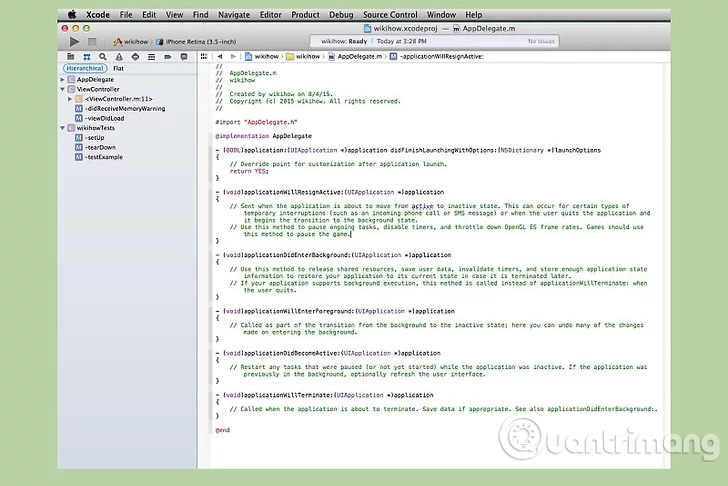Image resolution: width=728 pixels, height=486 pixels.
Task: Open the File menu
Action: tap(126, 15)
